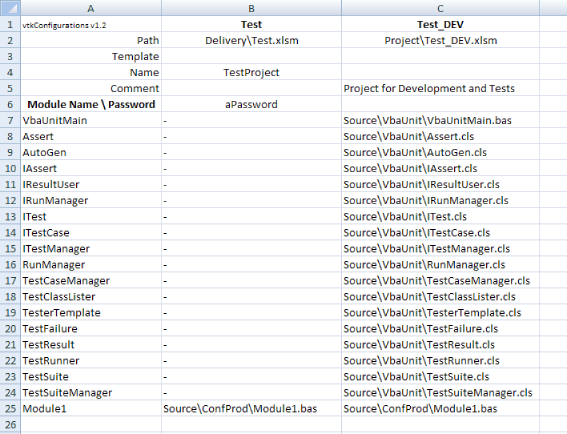Click the 'VbaUnitMain' module name
This screenshot has height=434, width=567.
(x=91, y=120)
